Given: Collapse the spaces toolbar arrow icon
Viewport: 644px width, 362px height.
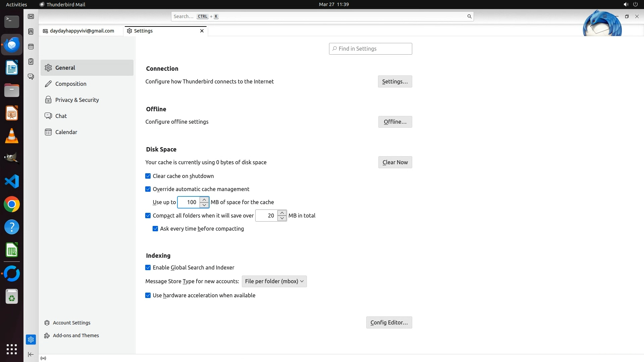Looking at the screenshot, I should [31, 355].
